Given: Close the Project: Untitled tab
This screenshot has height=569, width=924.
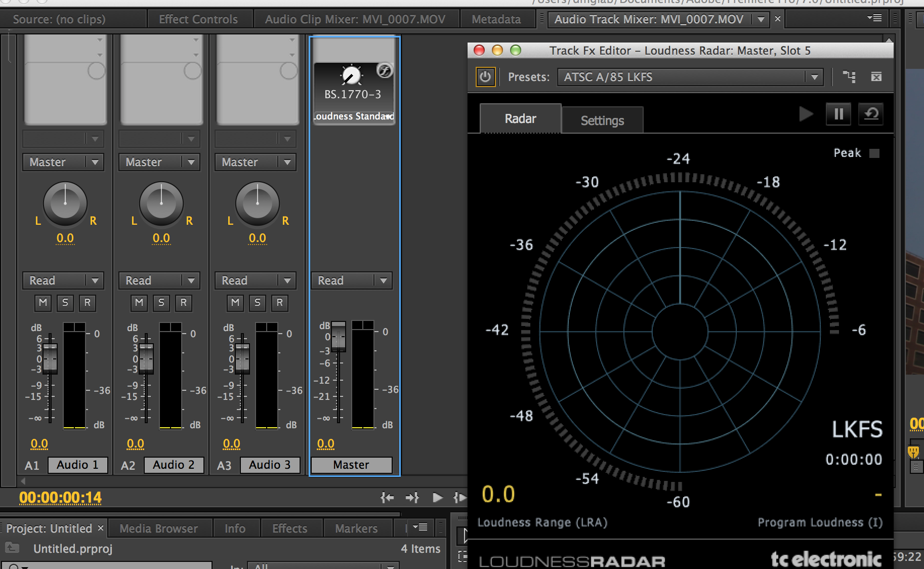Looking at the screenshot, I should [x=101, y=528].
